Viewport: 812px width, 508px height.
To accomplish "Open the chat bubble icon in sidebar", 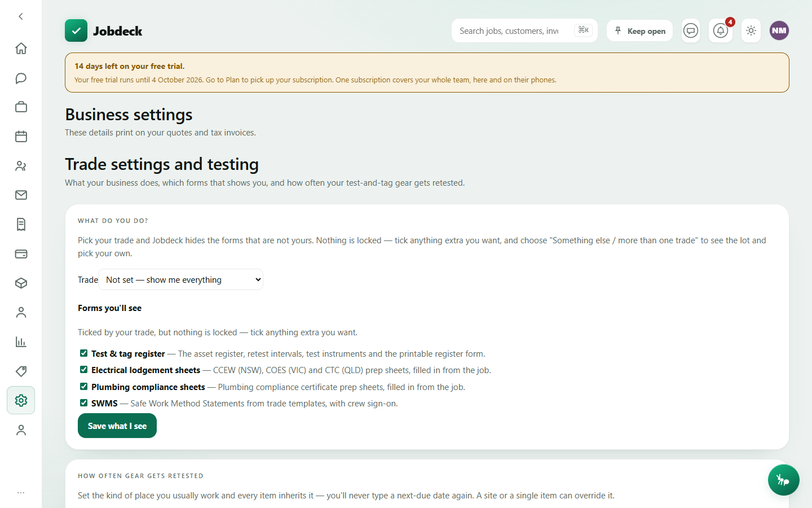I will click(21, 78).
